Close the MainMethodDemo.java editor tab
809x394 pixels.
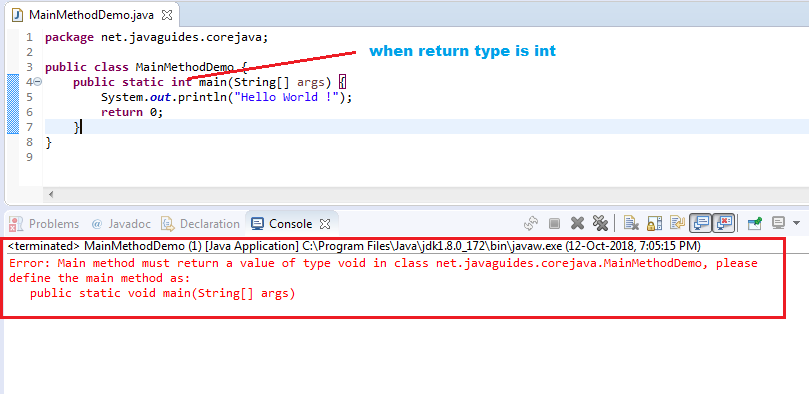(167, 15)
